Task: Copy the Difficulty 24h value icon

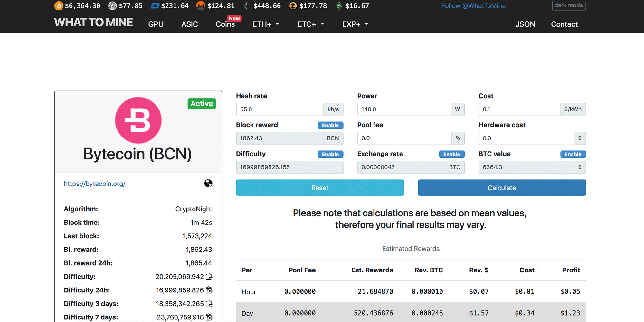Action: click(209, 290)
